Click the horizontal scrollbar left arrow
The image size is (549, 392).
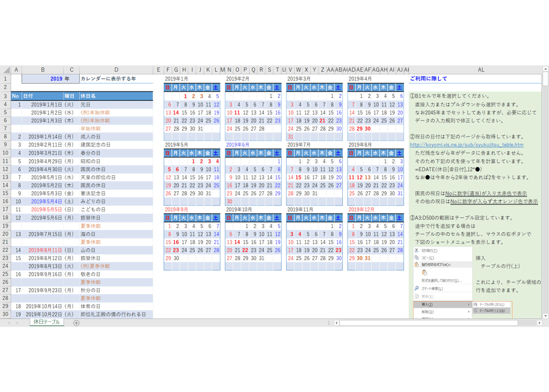point(336,323)
